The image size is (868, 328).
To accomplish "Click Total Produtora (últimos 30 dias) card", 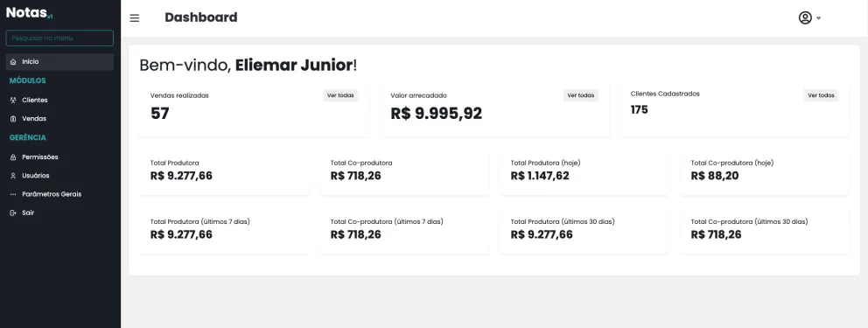I will pyautogui.click(x=584, y=230).
